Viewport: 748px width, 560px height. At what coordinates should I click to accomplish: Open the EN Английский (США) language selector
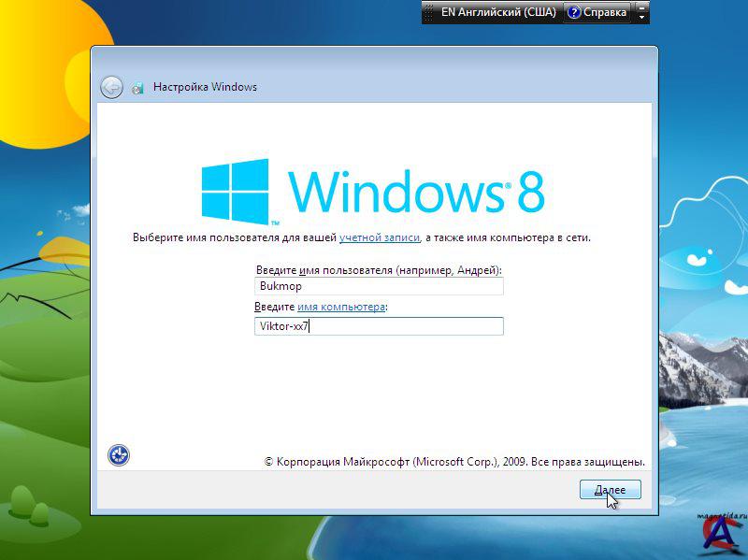point(497,12)
